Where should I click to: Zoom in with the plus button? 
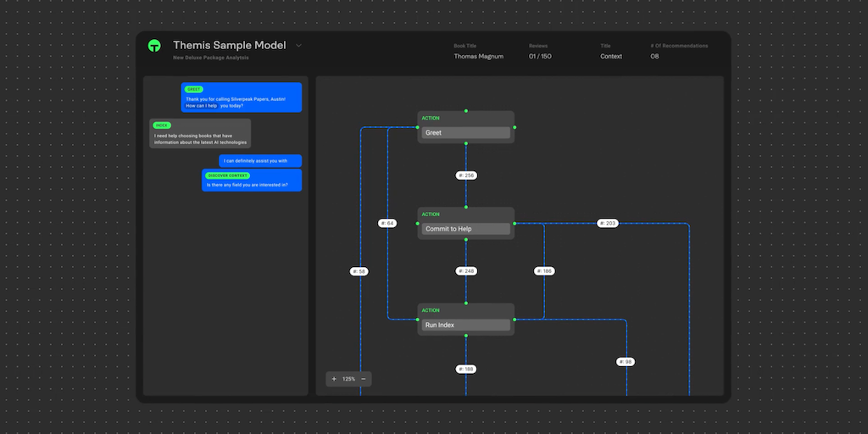click(x=334, y=379)
